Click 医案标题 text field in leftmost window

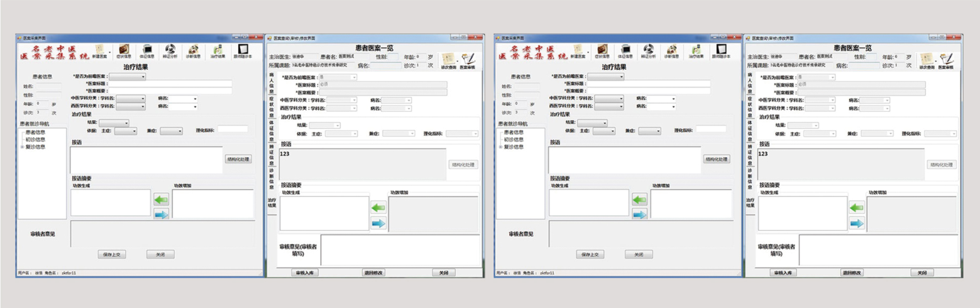(x=170, y=84)
